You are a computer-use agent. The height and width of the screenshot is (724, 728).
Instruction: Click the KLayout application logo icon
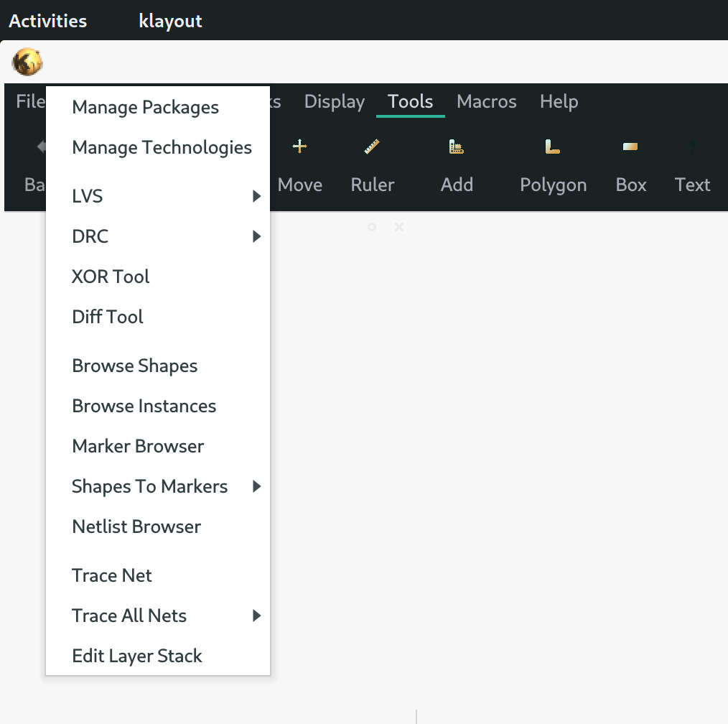tap(26, 62)
